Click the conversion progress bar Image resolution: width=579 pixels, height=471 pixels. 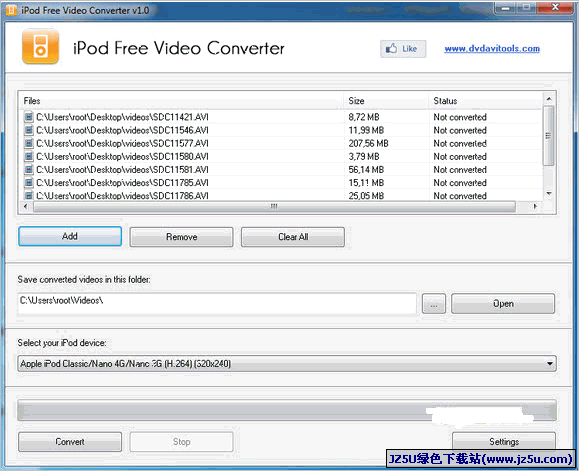point(287,410)
